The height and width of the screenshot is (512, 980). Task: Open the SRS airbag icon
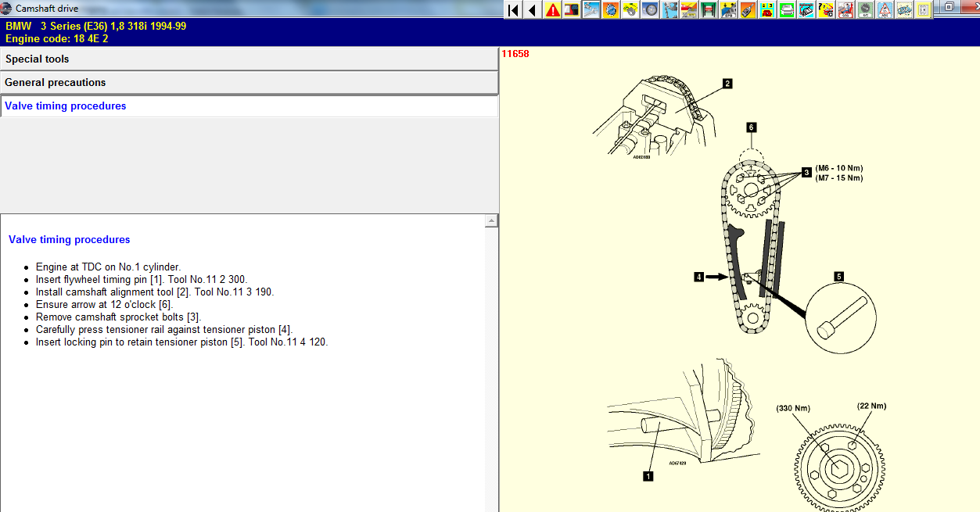point(845,10)
